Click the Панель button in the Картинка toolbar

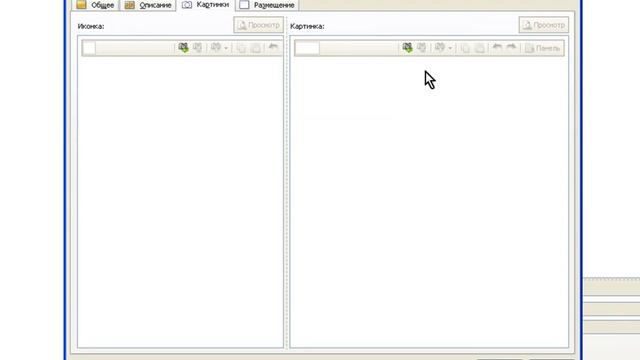click(542, 48)
